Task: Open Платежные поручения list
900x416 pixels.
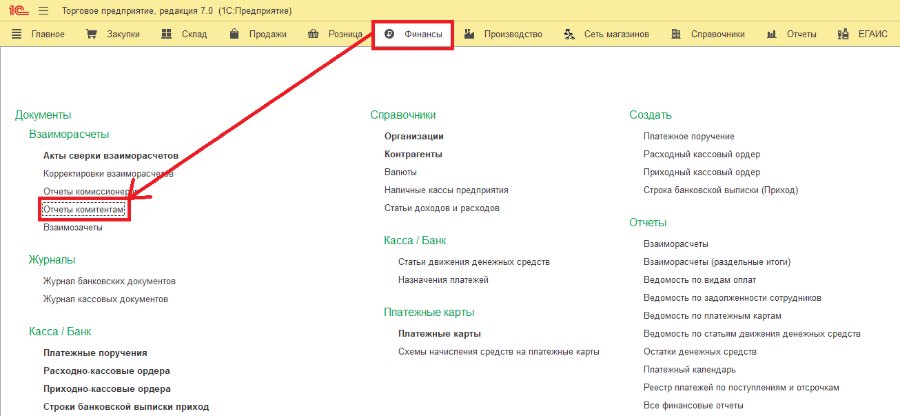Action: 95,353
